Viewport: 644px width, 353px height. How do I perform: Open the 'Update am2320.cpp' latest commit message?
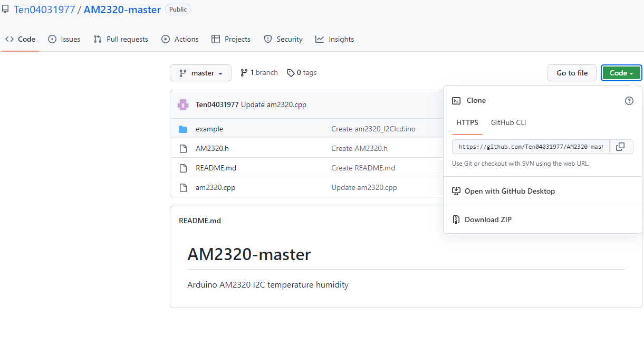click(x=274, y=104)
